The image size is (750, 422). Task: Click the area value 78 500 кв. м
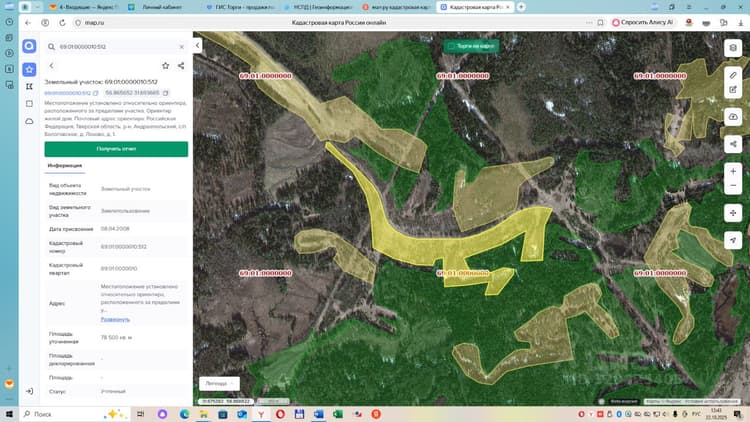(x=116, y=338)
